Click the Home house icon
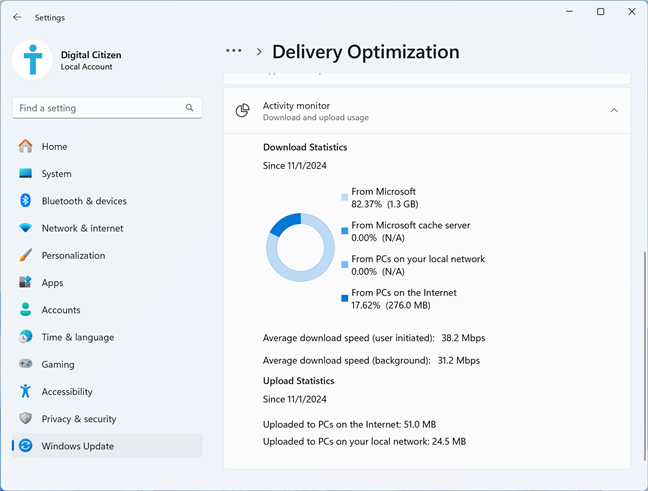The width and height of the screenshot is (648, 491). tap(25, 146)
